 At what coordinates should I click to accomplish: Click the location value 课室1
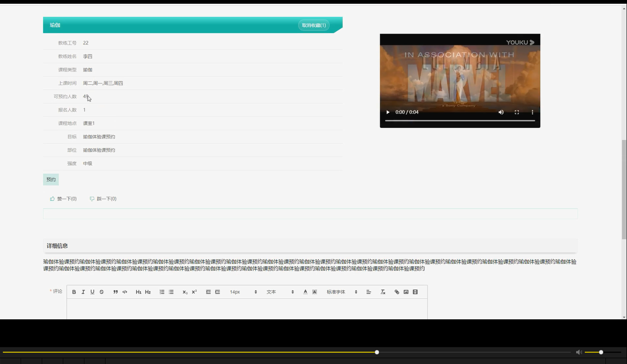89,123
